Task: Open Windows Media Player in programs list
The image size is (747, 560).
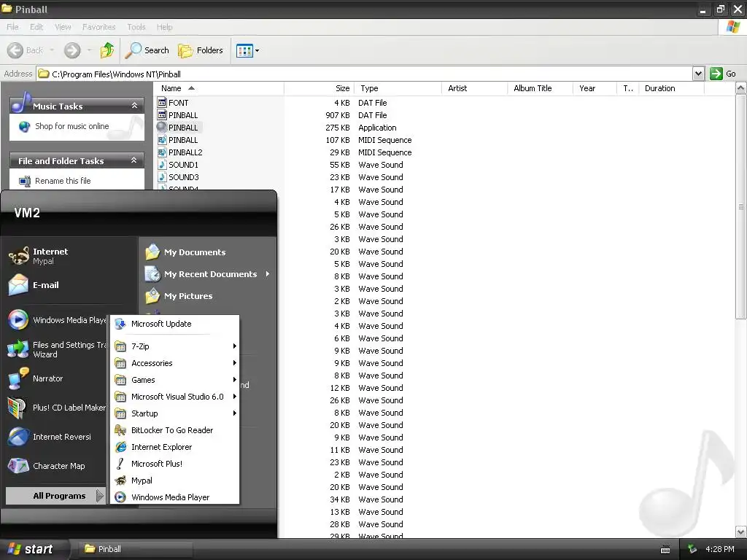Action: click(175, 497)
